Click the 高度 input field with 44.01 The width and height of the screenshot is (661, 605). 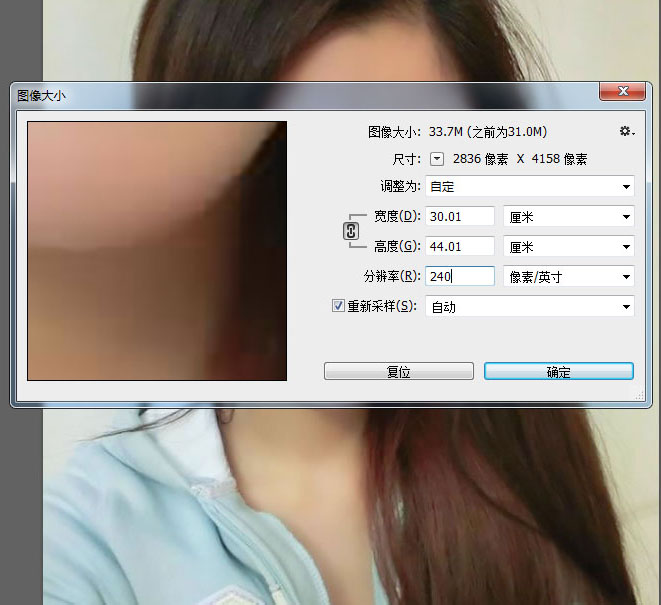(x=460, y=246)
